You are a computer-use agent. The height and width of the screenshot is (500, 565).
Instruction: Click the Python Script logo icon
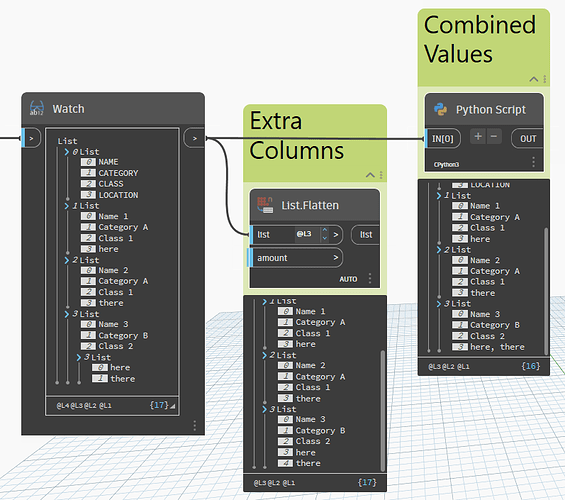click(x=440, y=109)
